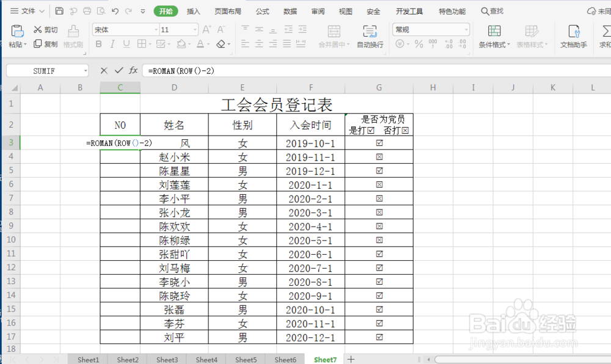Click the font color A swatch
Viewport: 611px width, 364px height.
coord(200,44)
